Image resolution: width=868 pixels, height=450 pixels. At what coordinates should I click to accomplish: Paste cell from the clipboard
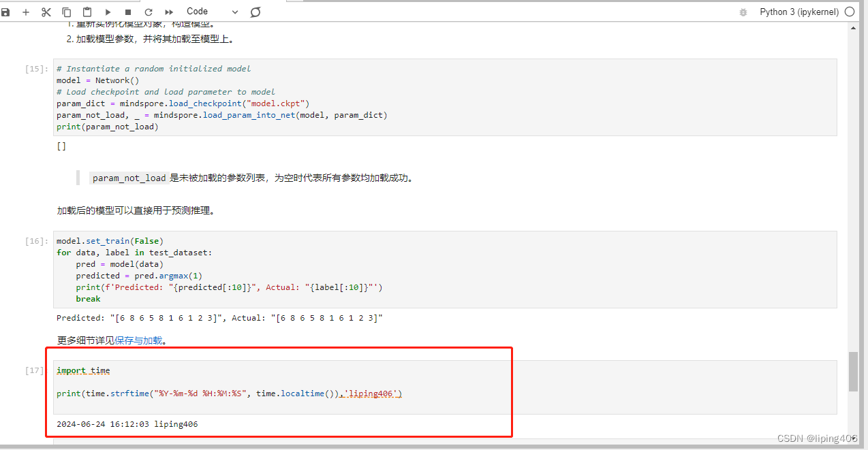click(x=87, y=12)
